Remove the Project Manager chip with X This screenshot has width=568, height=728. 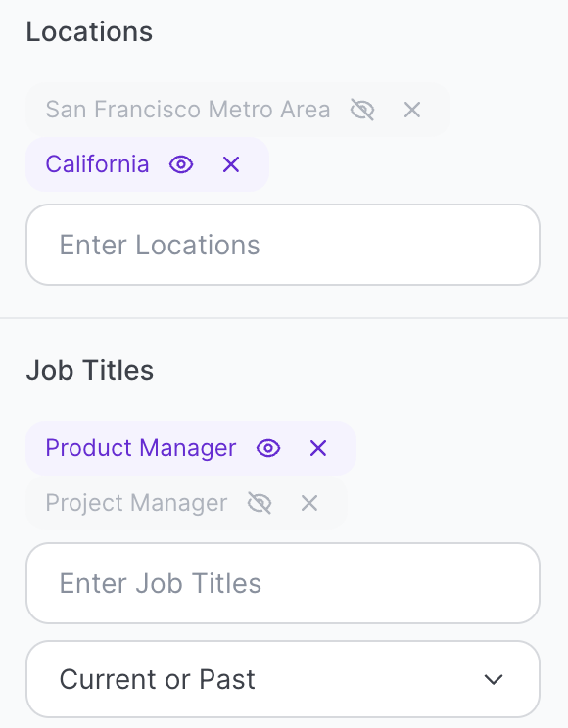point(309,503)
